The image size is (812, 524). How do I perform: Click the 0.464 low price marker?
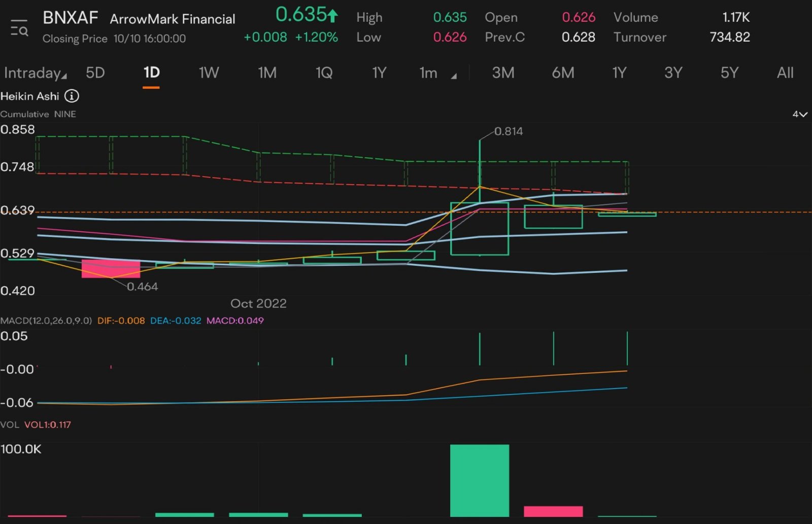click(x=143, y=287)
